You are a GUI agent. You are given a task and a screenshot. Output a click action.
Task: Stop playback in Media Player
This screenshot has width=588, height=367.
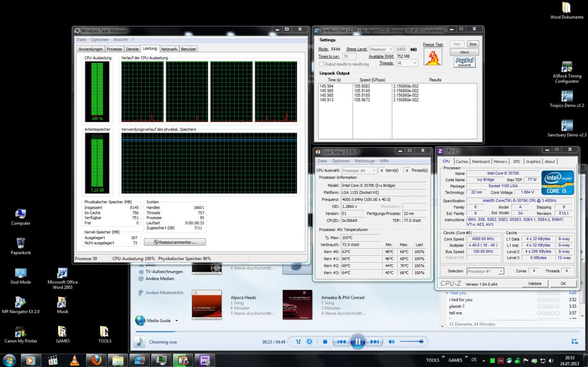(325, 341)
